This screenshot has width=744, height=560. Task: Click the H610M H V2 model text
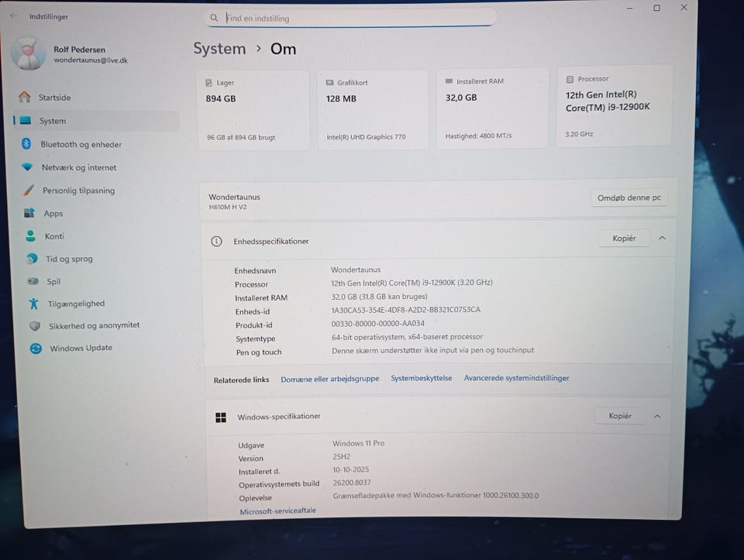228,207
